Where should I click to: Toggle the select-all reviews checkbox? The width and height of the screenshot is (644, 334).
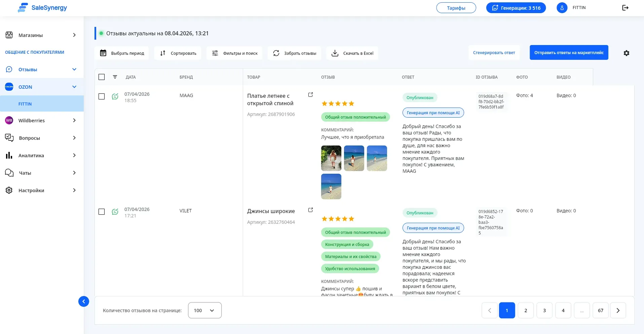pyautogui.click(x=102, y=77)
